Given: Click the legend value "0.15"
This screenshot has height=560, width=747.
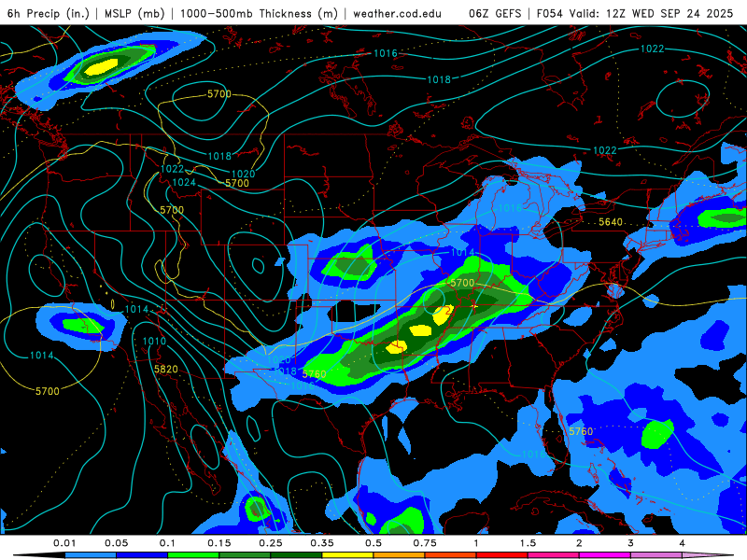Looking at the screenshot, I should click(219, 543).
